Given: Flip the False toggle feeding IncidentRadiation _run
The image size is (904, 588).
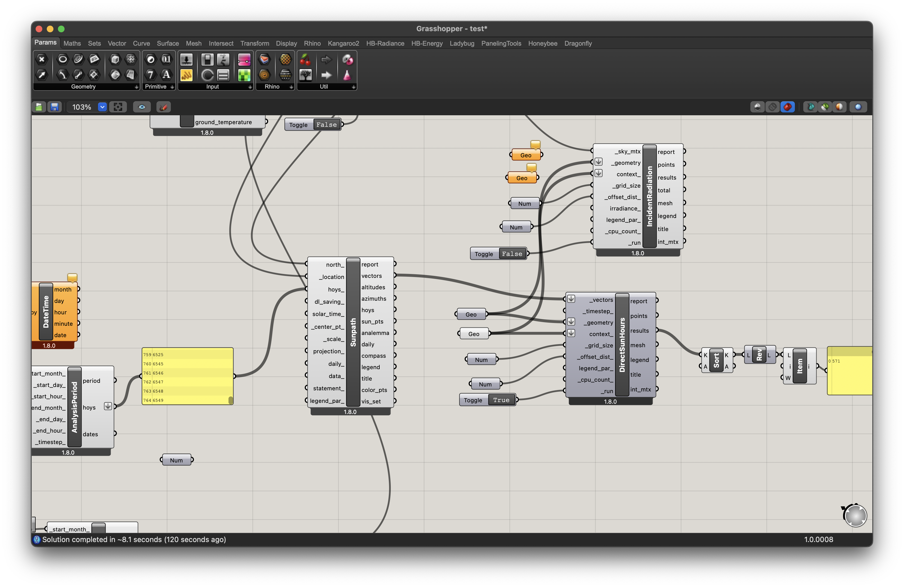Looking at the screenshot, I should click(x=512, y=254).
